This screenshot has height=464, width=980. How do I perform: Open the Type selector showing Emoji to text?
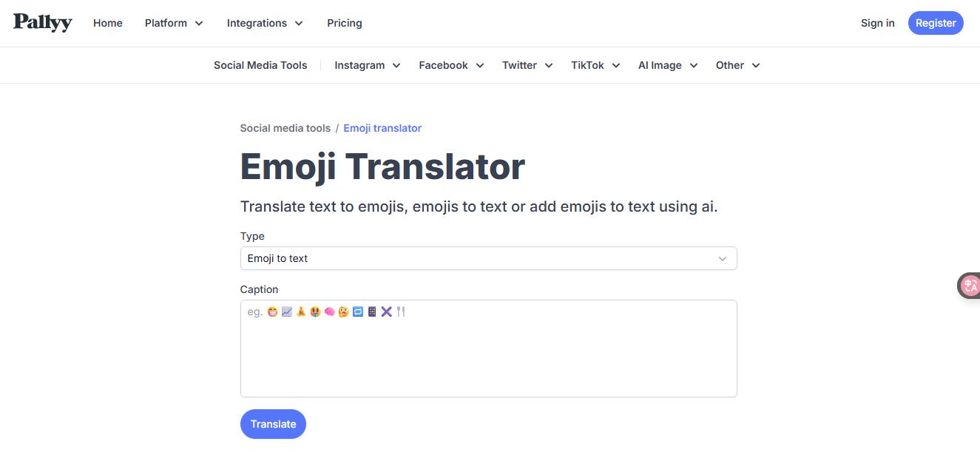tap(488, 258)
